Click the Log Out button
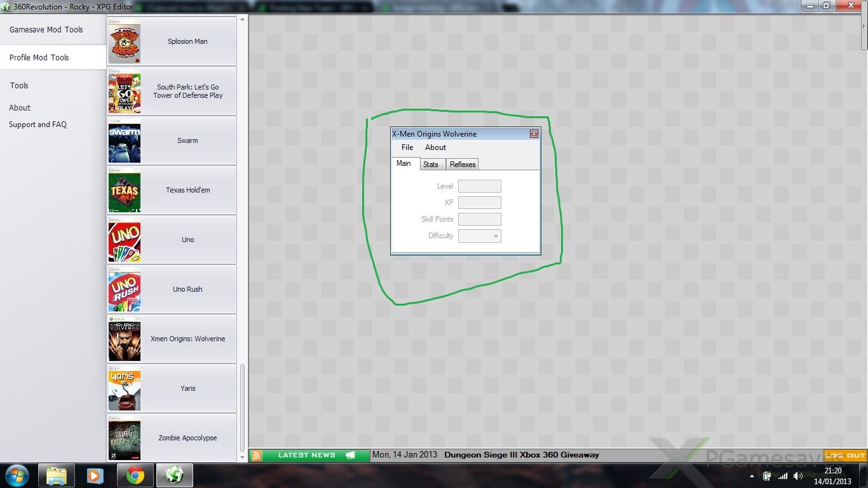868x488 pixels. click(845, 455)
